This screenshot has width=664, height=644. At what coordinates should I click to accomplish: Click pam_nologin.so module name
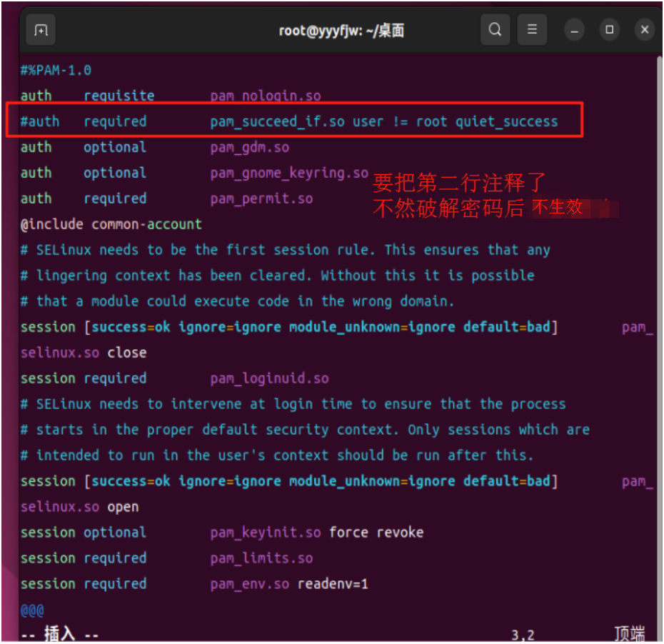coord(266,96)
